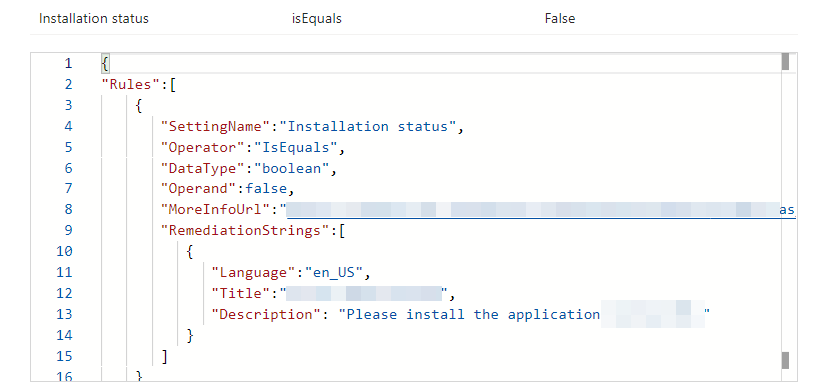The image size is (828, 385).
Task: Click the "boolean" string value
Action: 292,168
